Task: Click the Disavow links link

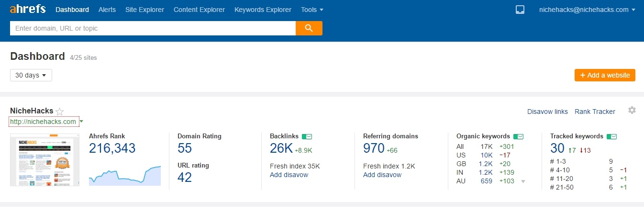Action: (x=547, y=112)
